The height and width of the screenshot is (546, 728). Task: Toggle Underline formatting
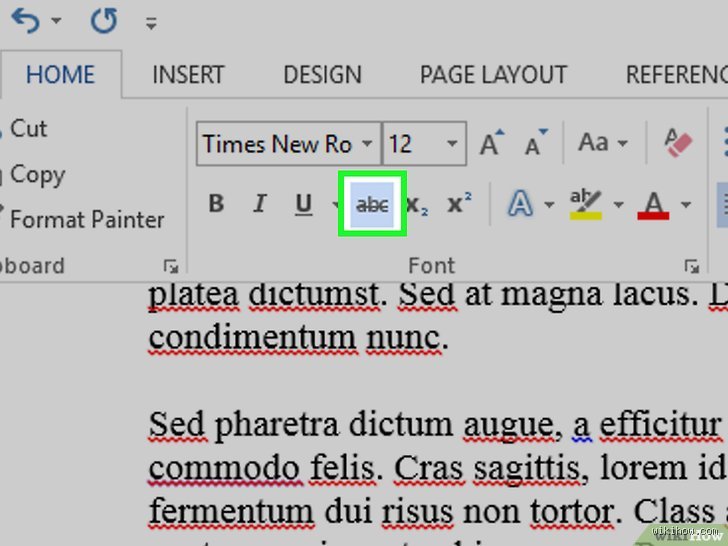(x=304, y=204)
